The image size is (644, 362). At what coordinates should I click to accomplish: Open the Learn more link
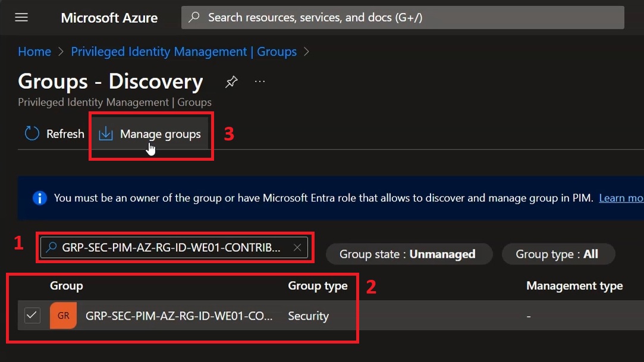(621, 198)
